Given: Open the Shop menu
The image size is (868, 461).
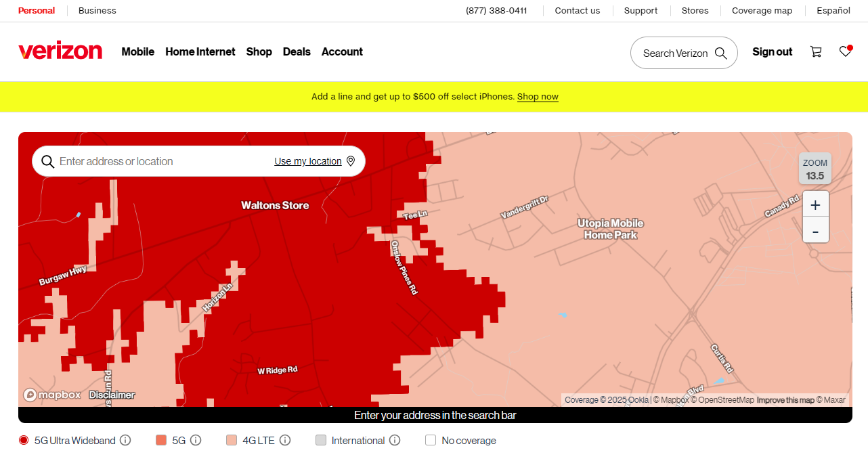Looking at the screenshot, I should click(x=259, y=51).
